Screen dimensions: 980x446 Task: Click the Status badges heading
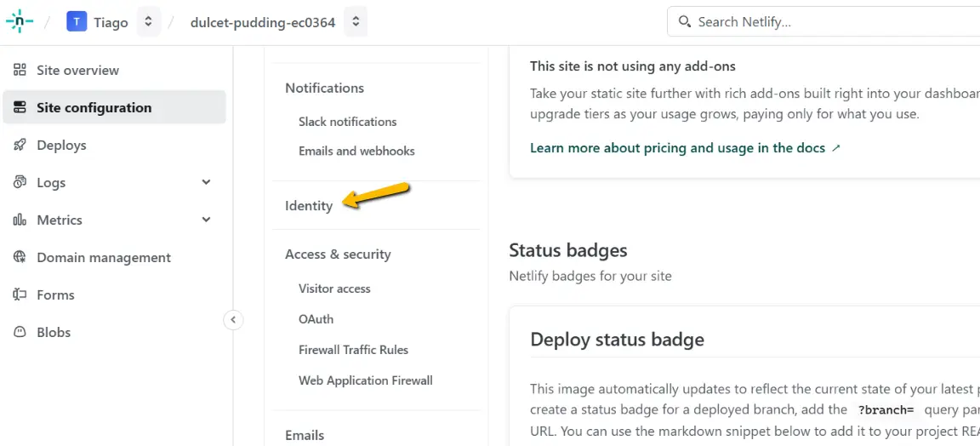click(568, 251)
